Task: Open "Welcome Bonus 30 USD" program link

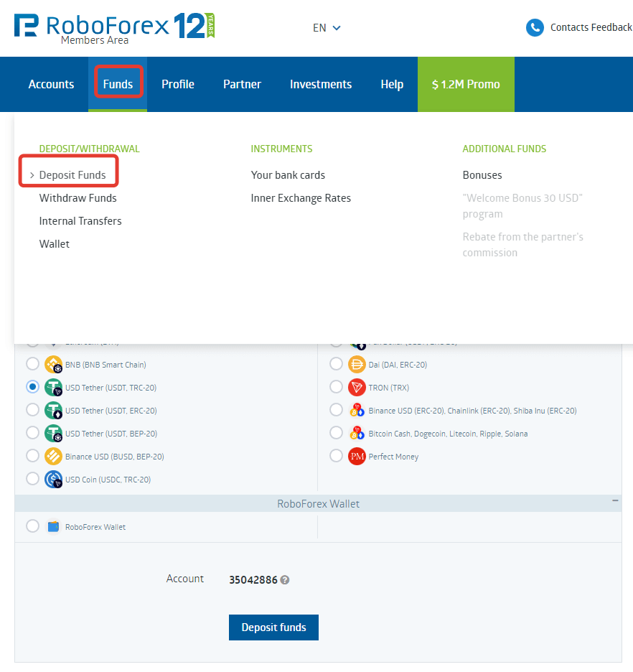Action: pos(522,206)
